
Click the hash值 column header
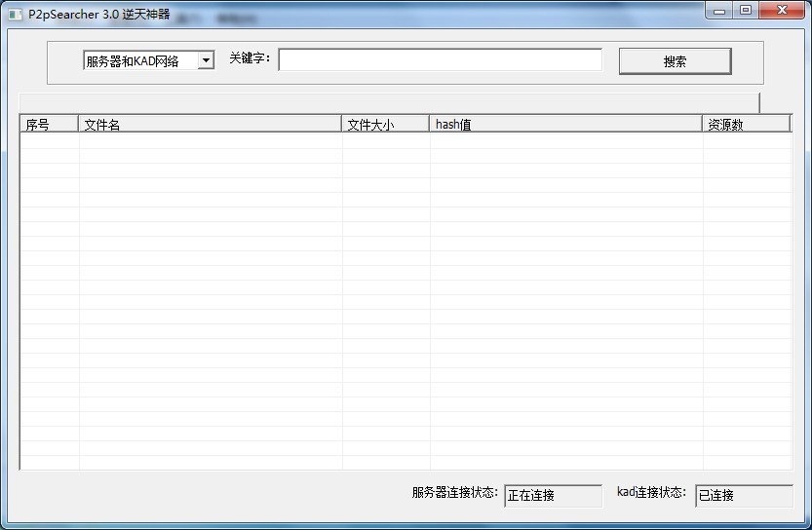click(x=565, y=124)
